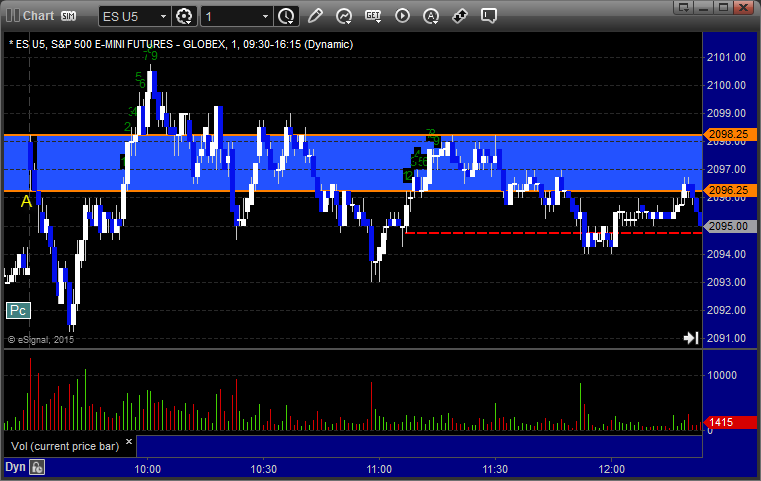
Task: Click the 2101.00 price axis label
Action: tap(726, 57)
